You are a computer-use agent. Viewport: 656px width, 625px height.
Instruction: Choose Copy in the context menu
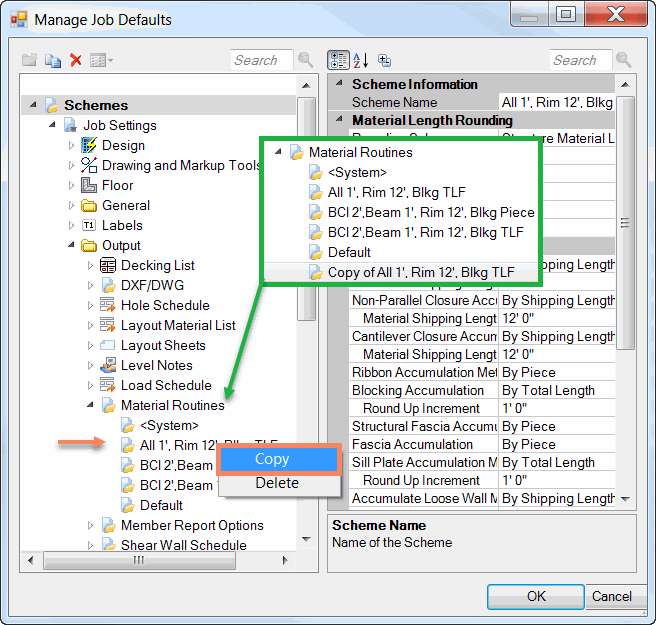tap(279, 459)
